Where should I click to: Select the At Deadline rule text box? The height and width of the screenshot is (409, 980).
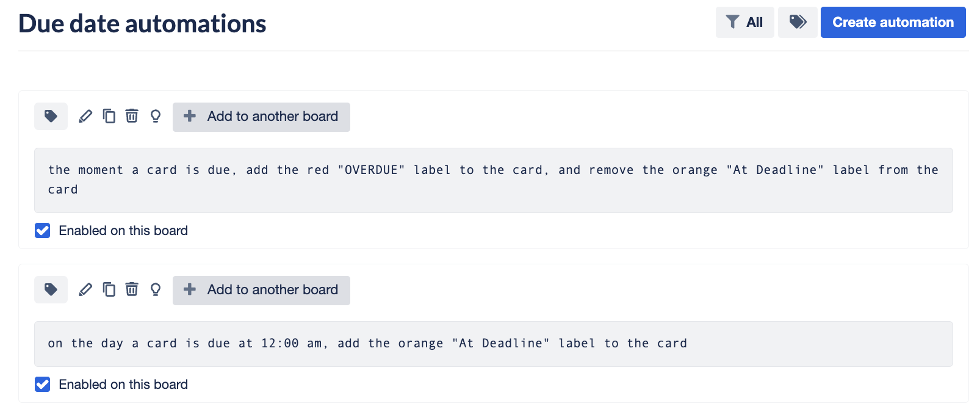(493, 344)
